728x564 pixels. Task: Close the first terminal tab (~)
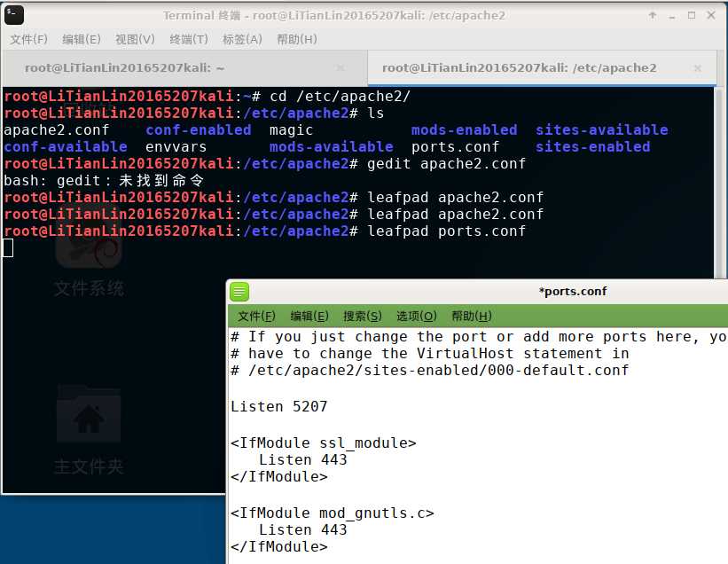pyautogui.click(x=341, y=68)
